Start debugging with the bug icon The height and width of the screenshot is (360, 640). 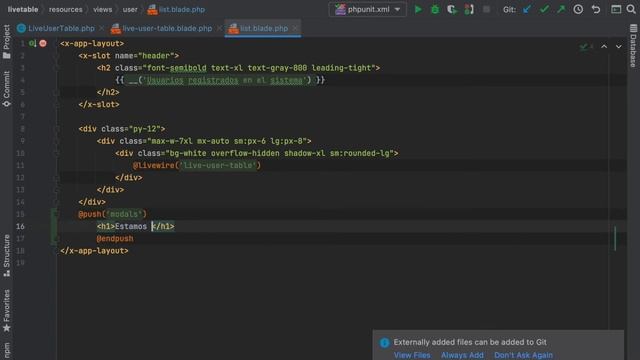[x=435, y=9]
